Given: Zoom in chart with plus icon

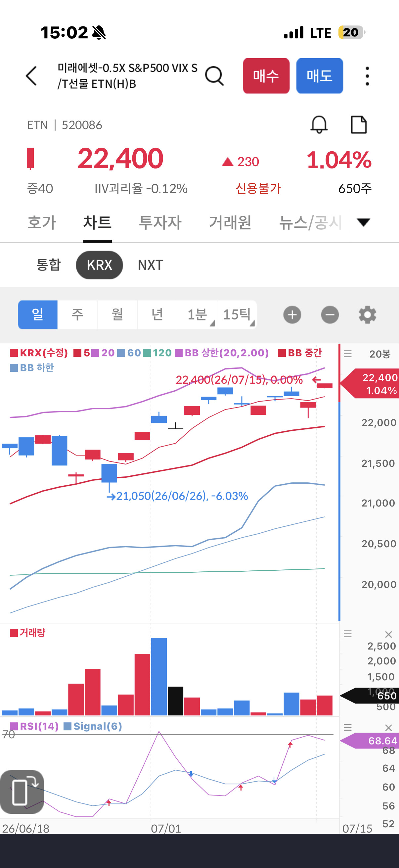Looking at the screenshot, I should pyautogui.click(x=292, y=315).
